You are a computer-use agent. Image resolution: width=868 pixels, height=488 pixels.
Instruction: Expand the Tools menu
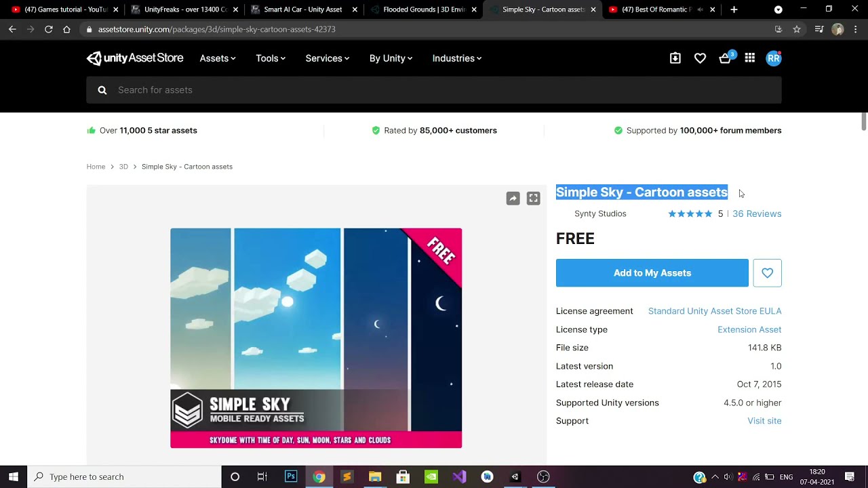(x=271, y=58)
